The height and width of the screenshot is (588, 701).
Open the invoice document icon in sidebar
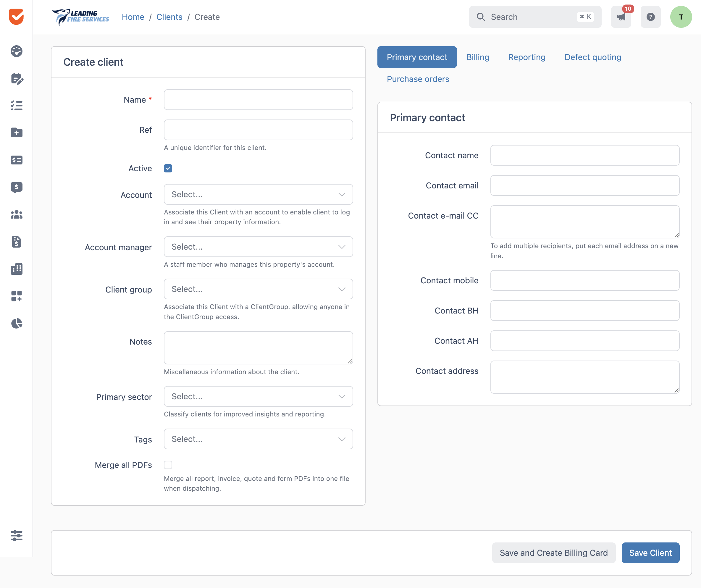[x=16, y=242]
